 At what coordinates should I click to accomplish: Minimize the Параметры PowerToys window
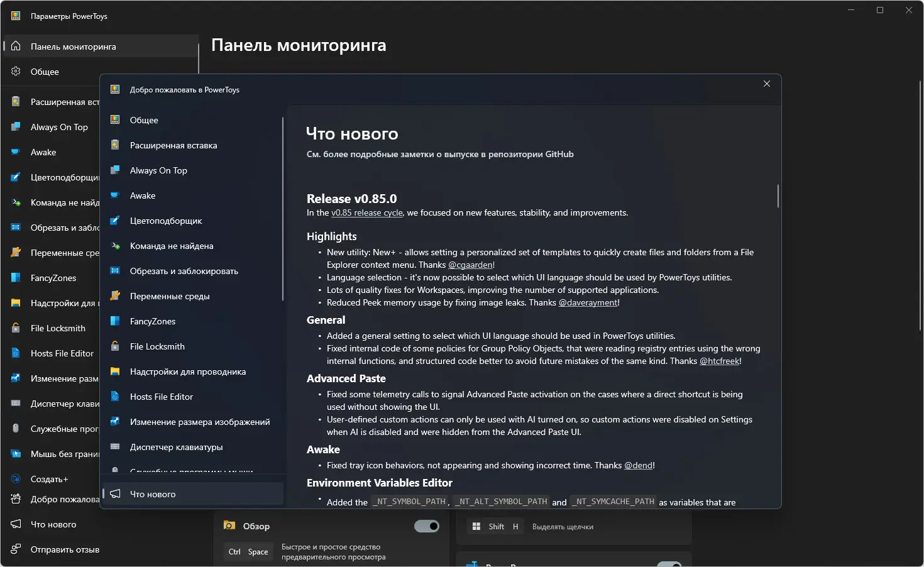(x=852, y=10)
